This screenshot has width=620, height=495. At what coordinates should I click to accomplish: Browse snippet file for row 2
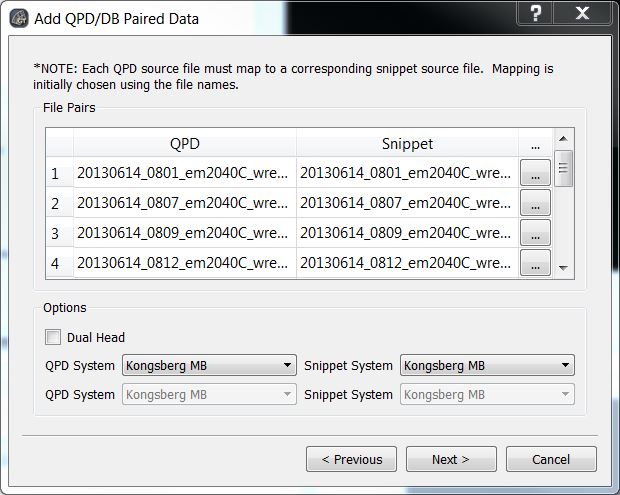click(535, 203)
